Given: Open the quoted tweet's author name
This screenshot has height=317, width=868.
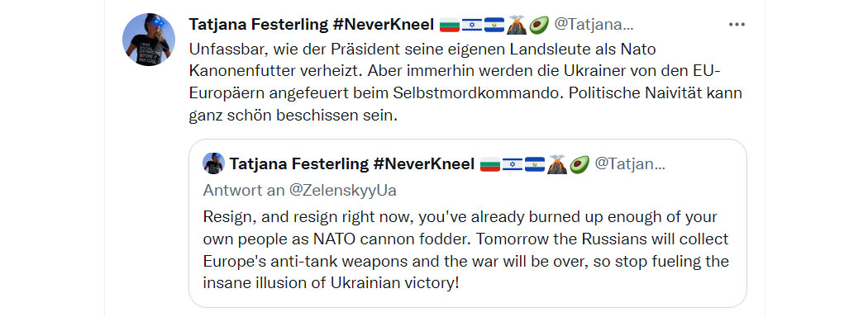Looking at the screenshot, I should pos(351,163).
